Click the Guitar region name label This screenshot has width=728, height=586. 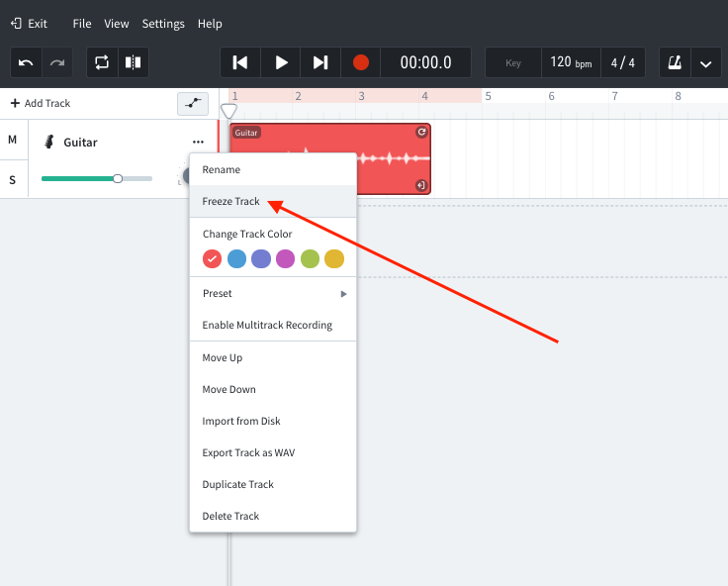[x=246, y=133]
